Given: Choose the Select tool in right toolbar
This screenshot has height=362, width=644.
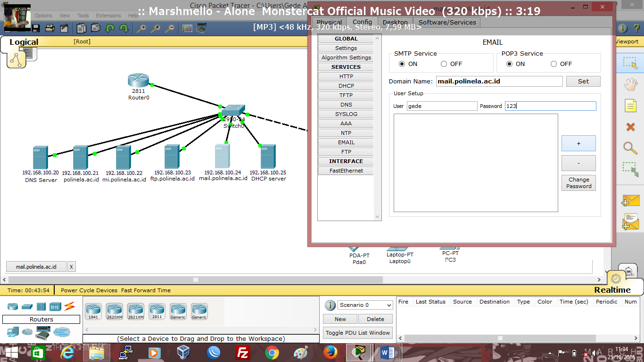Looking at the screenshot, I should point(630,63).
